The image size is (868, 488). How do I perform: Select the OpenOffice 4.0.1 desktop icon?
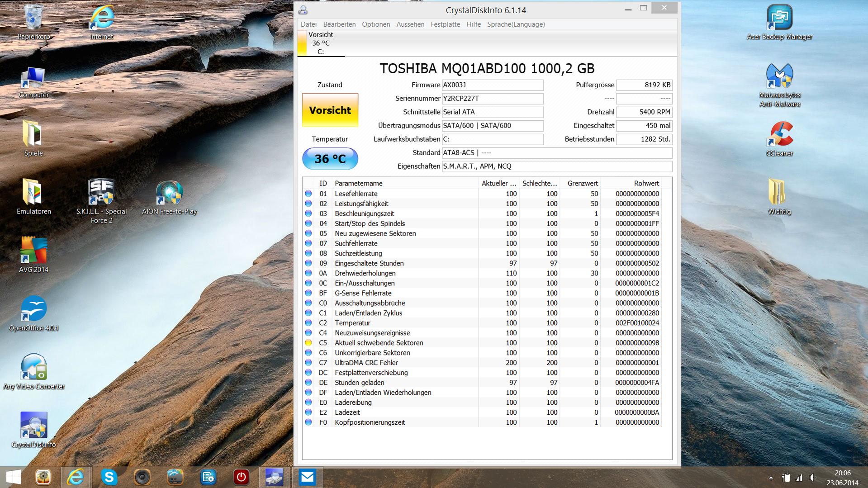point(33,313)
